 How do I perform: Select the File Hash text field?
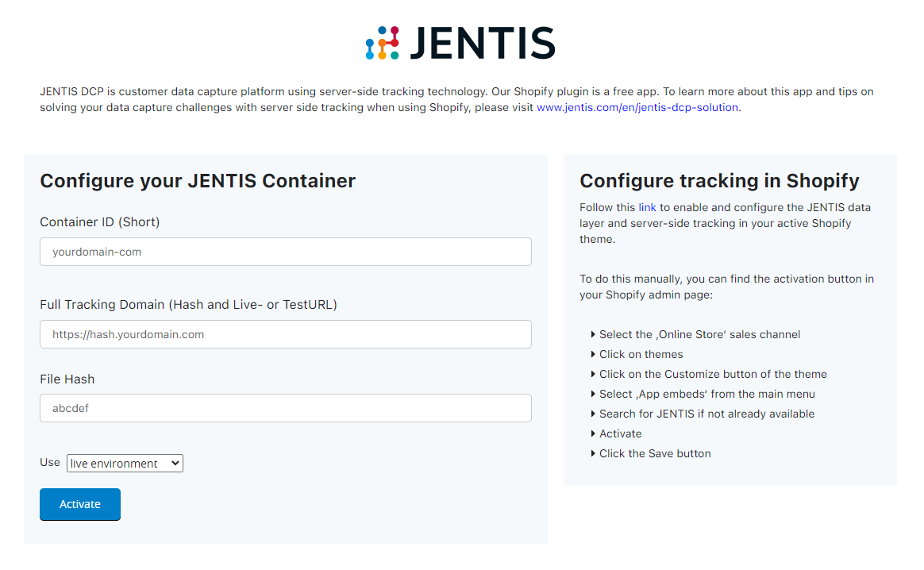click(x=286, y=408)
